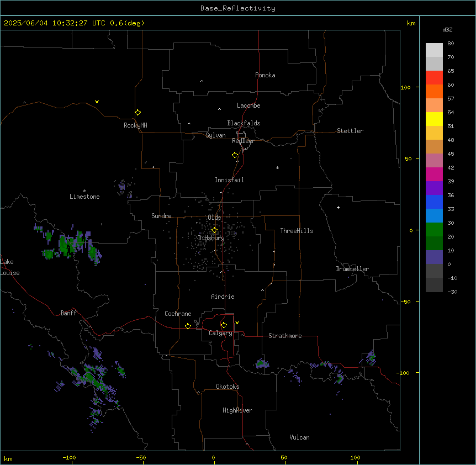Click the bottom axis -100 km tick label
The height and width of the screenshot is (465, 476).
point(69,457)
